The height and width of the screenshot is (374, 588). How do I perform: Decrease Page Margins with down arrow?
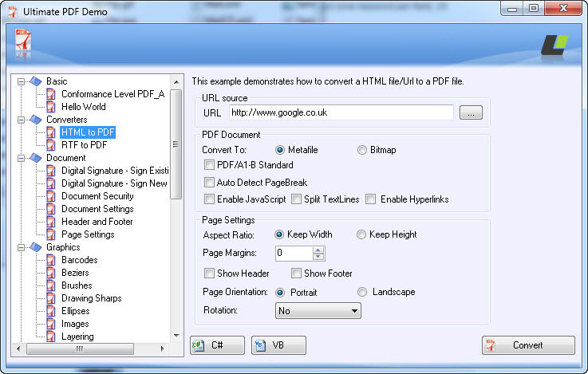tap(318, 257)
